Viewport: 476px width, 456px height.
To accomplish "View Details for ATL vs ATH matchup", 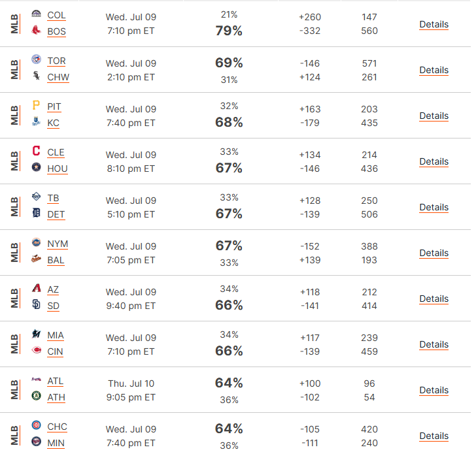I will click(433, 390).
